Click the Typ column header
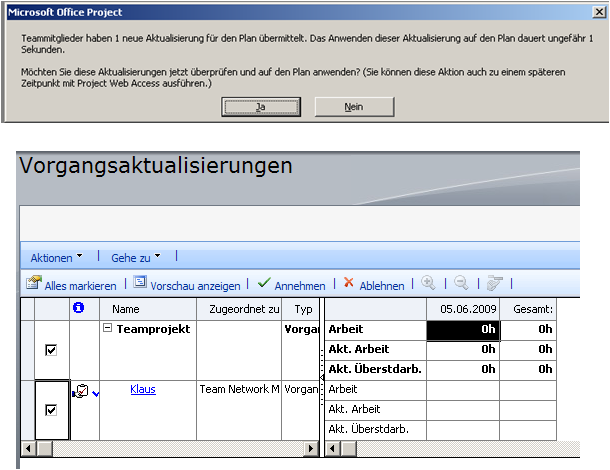The height and width of the screenshot is (470, 610). click(x=300, y=309)
